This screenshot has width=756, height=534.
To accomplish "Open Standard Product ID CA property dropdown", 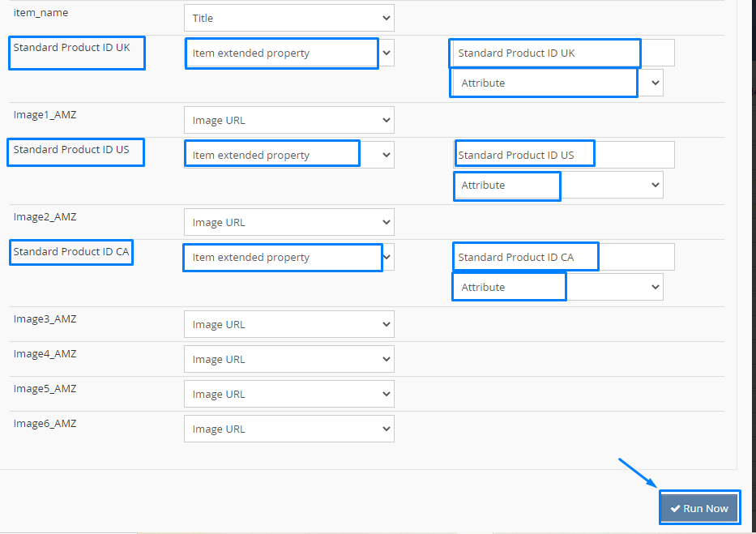I will pos(288,257).
